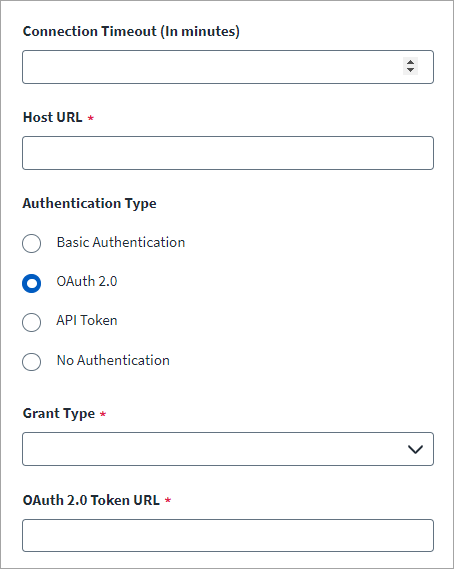Focus the OAuth 2.0 Token URL field
This screenshot has width=454, height=569.
tap(228, 536)
